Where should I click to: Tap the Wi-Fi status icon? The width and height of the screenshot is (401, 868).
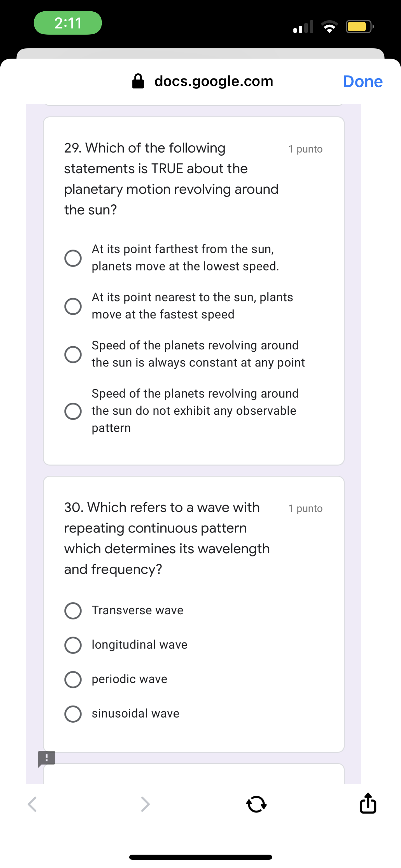coord(329,26)
